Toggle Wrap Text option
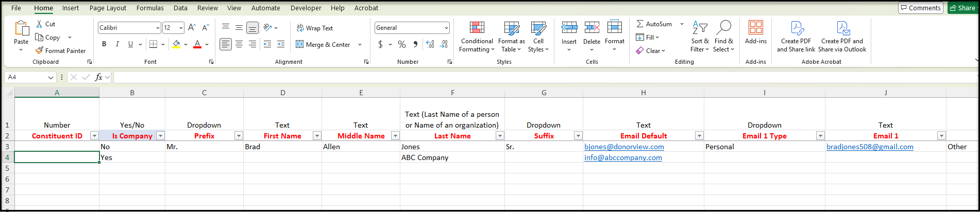The width and height of the screenshot is (980, 212). click(x=314, y=28)
